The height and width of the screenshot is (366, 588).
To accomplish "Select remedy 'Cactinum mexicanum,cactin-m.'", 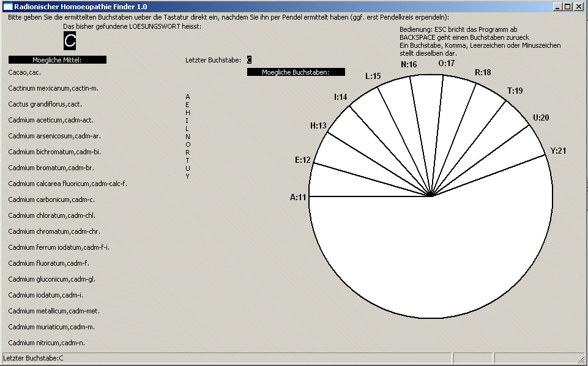I will pos(53,88).
